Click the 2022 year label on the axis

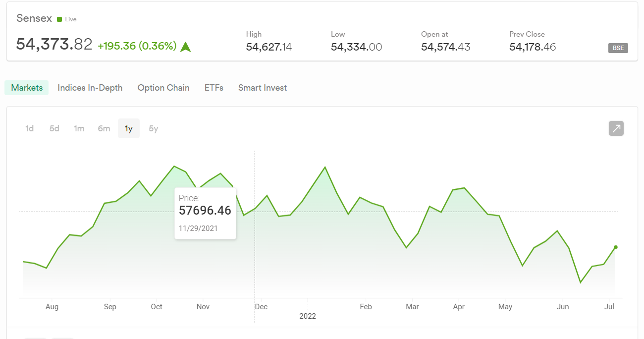308,316
